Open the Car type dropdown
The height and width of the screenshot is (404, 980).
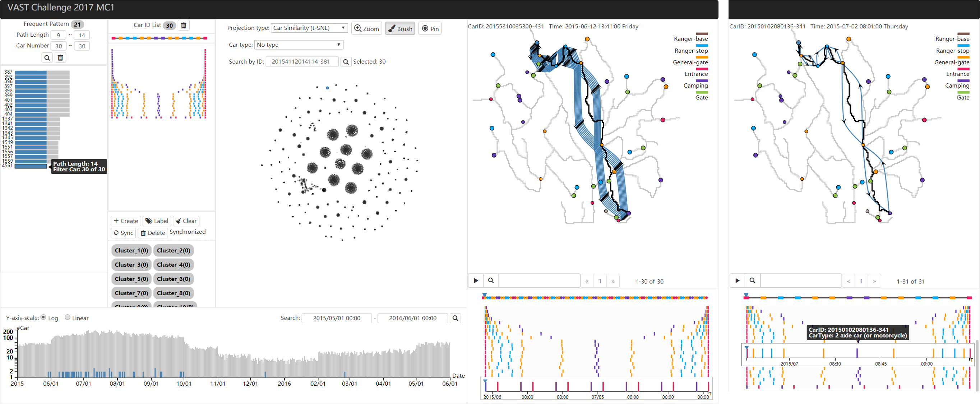click(x=299, y=45)
